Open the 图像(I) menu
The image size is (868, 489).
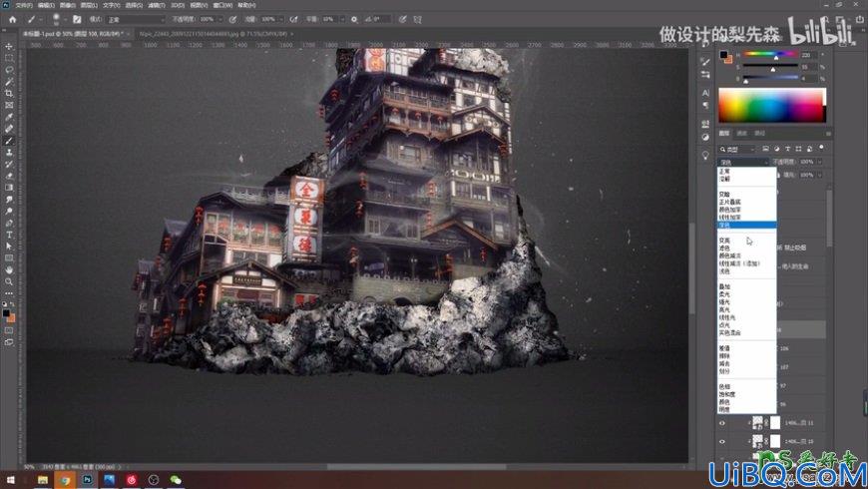coord(67,5)
